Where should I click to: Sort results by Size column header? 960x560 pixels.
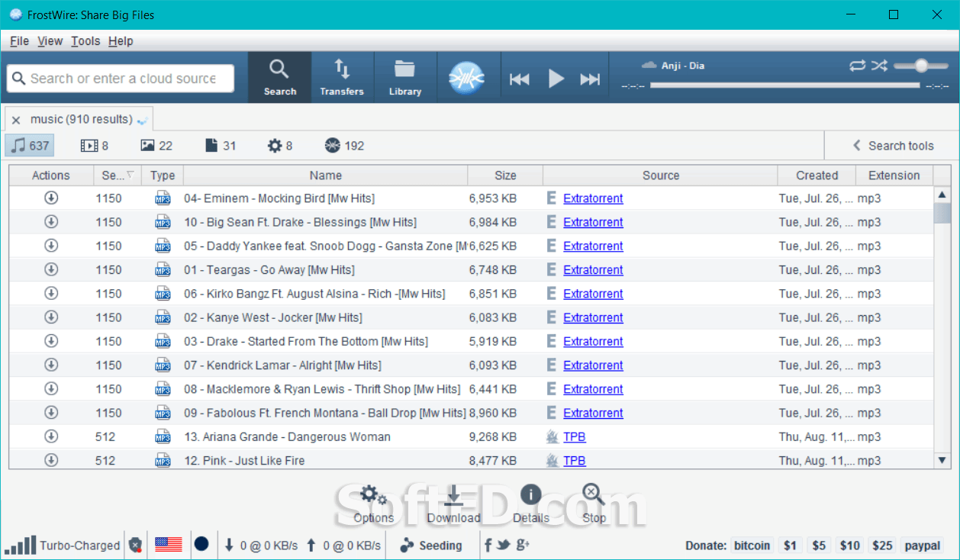(x=505, y=175)
